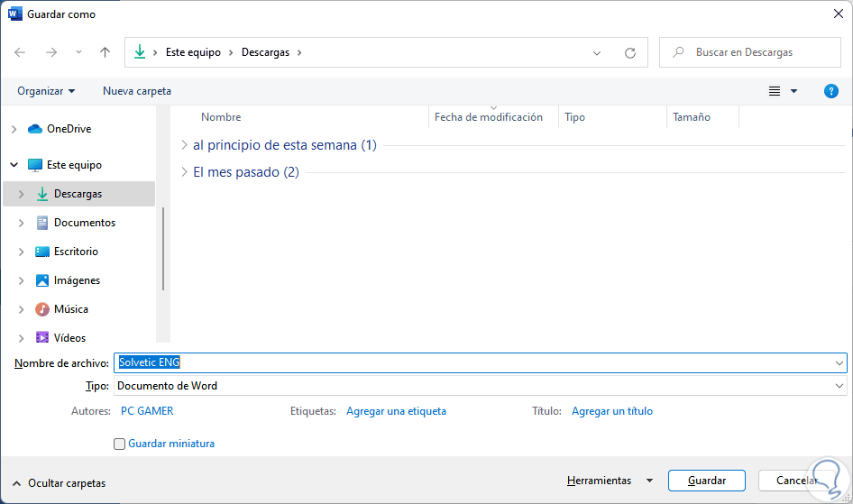Open the Música folder icon
The image size is (853, 504).
tap(42, 309)
